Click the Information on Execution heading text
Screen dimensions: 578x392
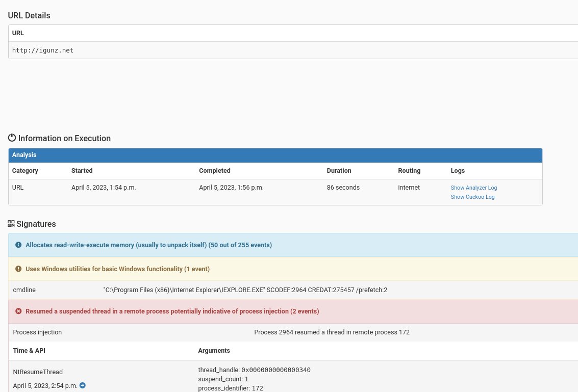(64, 138)
